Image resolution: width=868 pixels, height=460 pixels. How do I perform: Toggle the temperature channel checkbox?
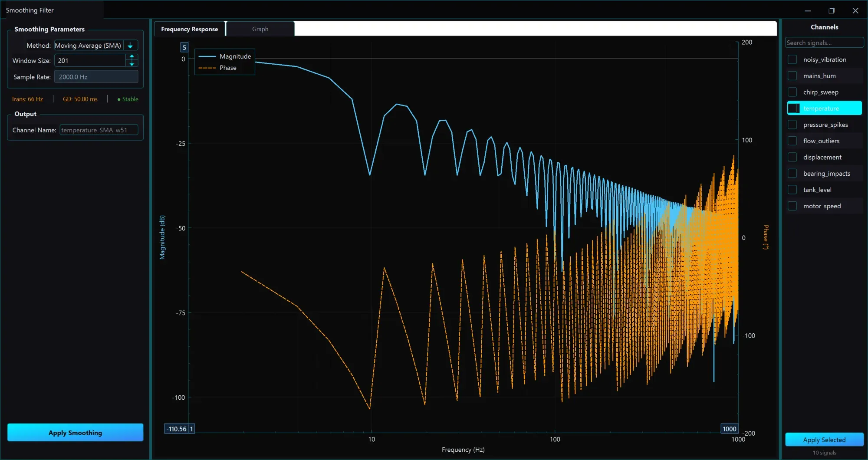[x=793, y=108]
